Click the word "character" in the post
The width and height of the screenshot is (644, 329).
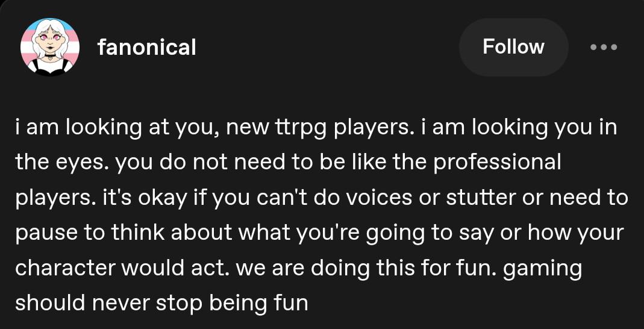click(64, 267)
